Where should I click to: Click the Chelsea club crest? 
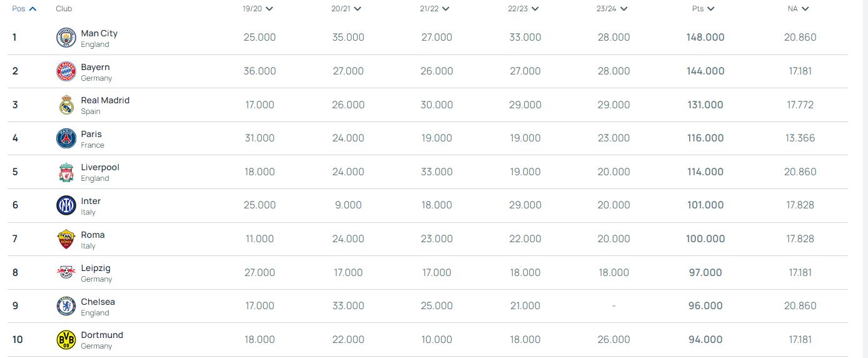(x=66, y=306)
